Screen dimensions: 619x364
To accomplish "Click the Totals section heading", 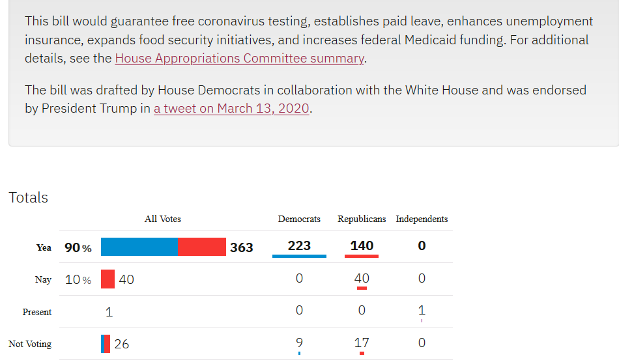I will coord(29,197).
